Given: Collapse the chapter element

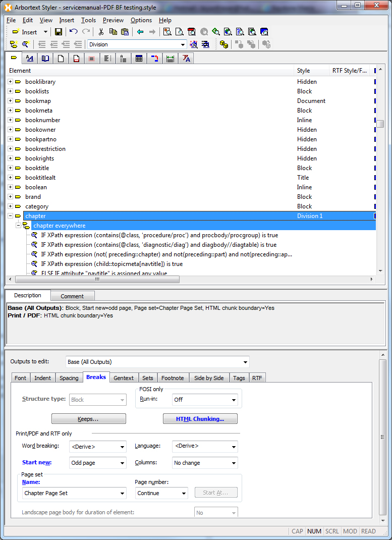Looking at the screenshot, I should [10, 216].
